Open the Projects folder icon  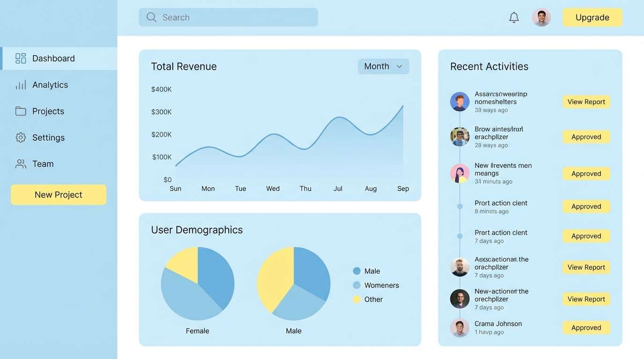(20, 111)
